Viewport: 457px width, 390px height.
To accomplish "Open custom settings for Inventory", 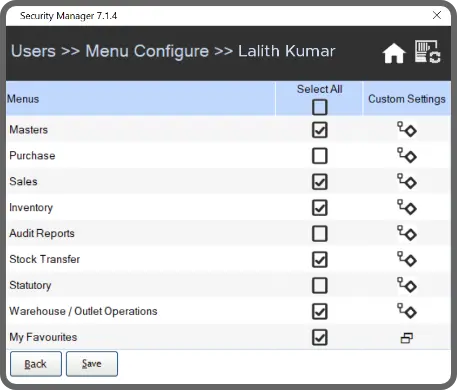I will click(407, 207).
